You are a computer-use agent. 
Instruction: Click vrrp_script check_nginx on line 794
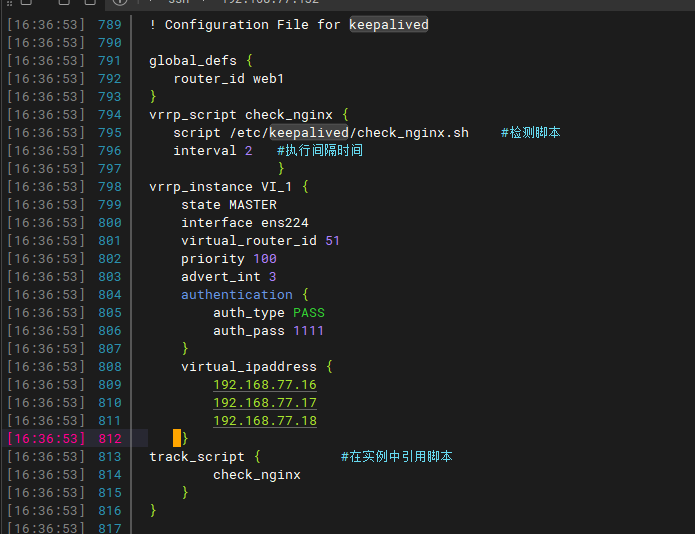point(241,115)
